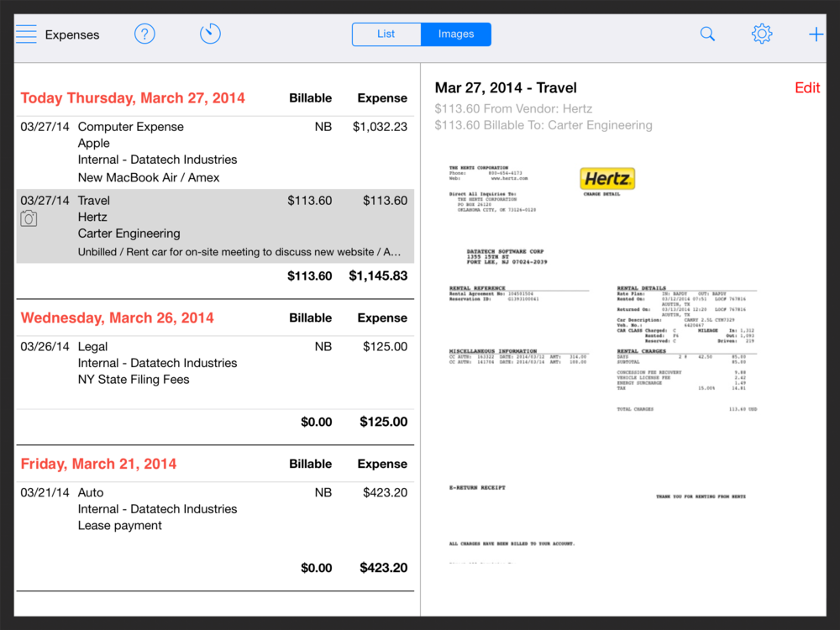Tap the camera icon on Travel expense
The width and height of the screenshot is (840, 630).
click(x=29, y=218)
